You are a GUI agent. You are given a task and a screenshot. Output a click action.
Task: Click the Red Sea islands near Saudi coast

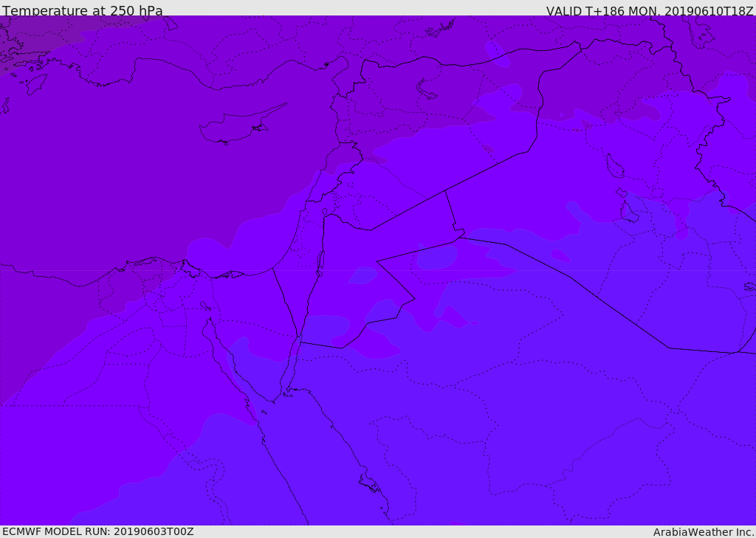coord(370,483)
